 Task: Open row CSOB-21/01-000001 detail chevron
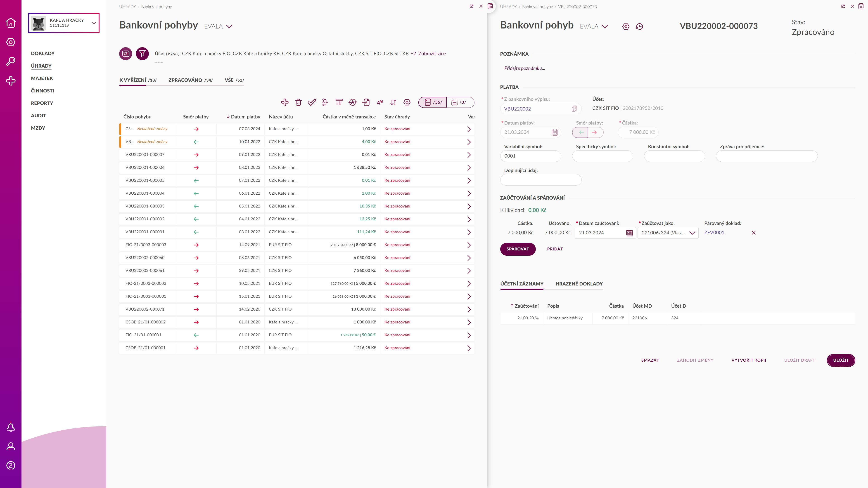pyautogui.click(x=469, y=348)
